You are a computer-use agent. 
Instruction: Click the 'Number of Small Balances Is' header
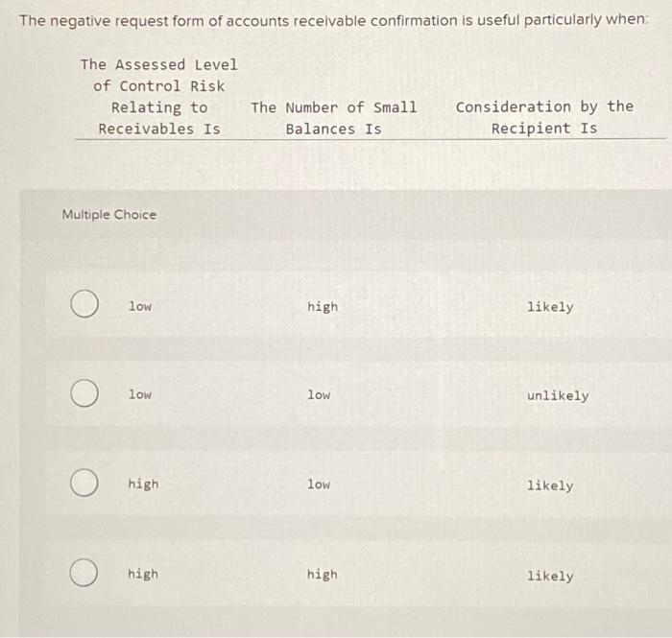334,118
